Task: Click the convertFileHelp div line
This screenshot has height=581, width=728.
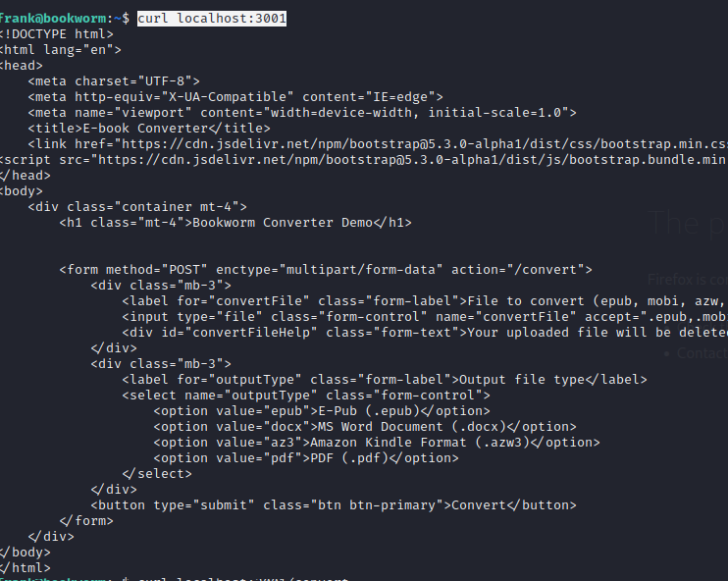Action: click(x=425, y=333)
